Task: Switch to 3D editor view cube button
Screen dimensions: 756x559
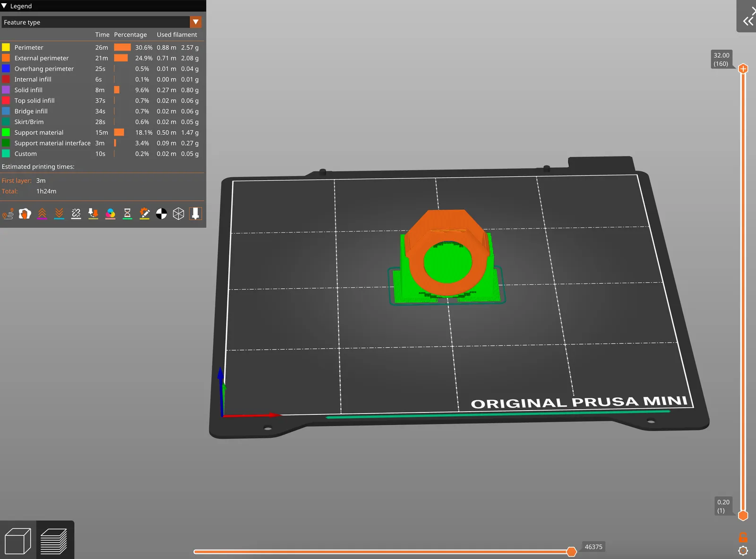Action: (18, 541)
